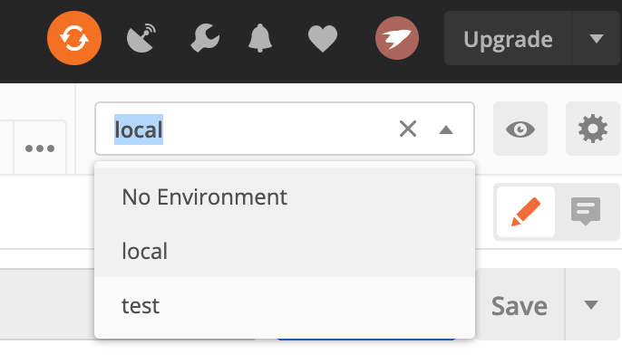
Task: Select "No Environment" from the list
Action: [204, 196]
